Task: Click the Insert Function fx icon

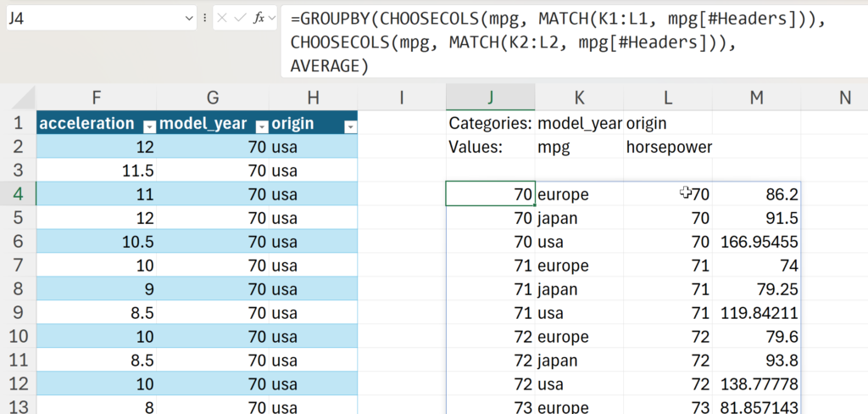Action: (259, 18)
